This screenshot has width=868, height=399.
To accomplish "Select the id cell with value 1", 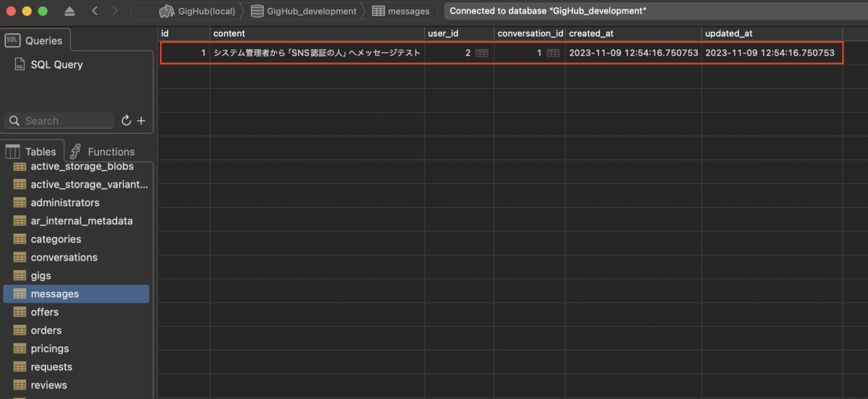I will point(184,53).
